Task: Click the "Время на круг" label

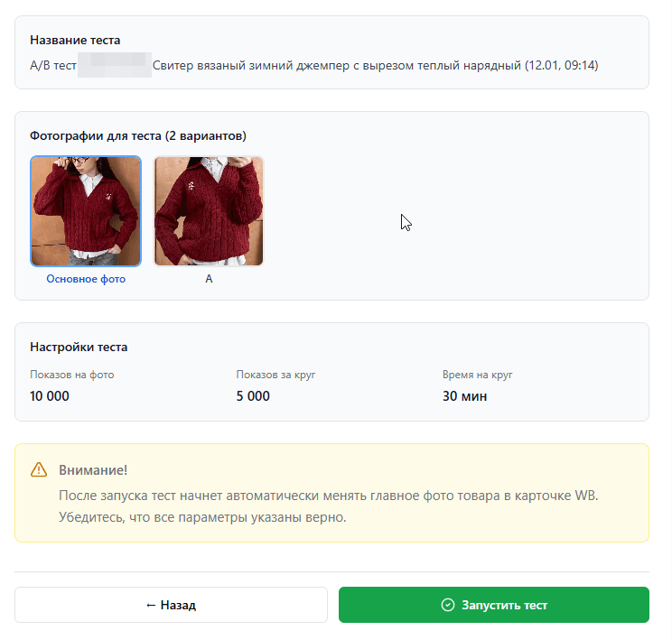Action: pos(477,374)
